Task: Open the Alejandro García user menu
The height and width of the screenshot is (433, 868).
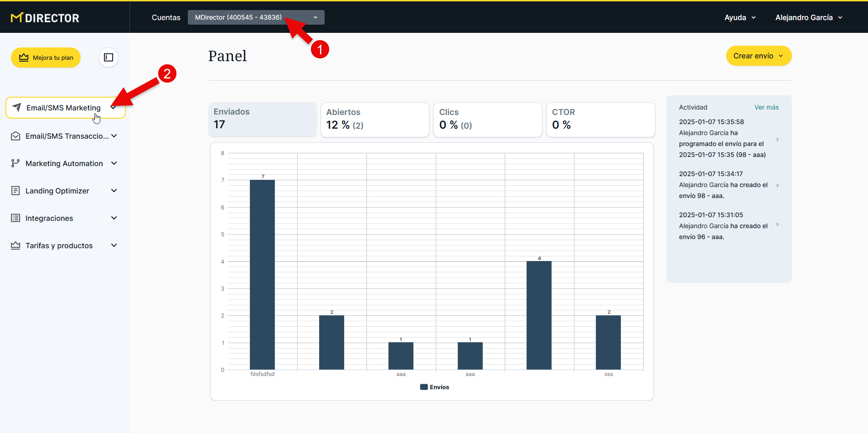Action: (x=808, y=17)
